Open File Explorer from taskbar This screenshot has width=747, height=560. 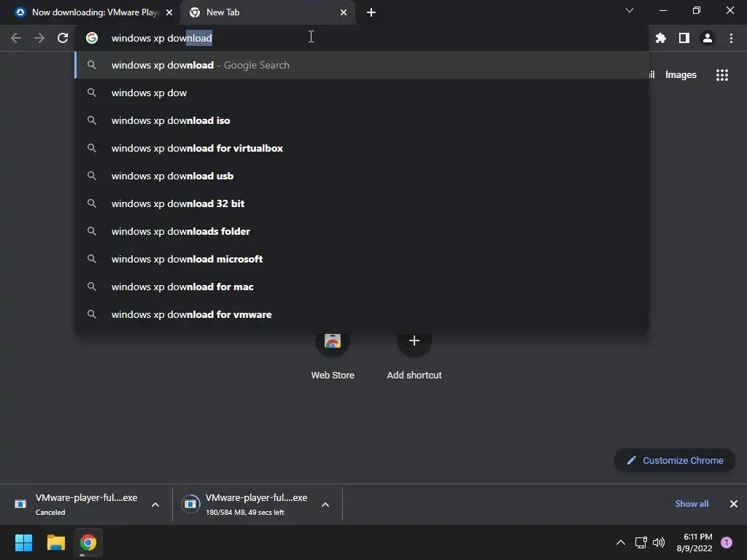55,542
